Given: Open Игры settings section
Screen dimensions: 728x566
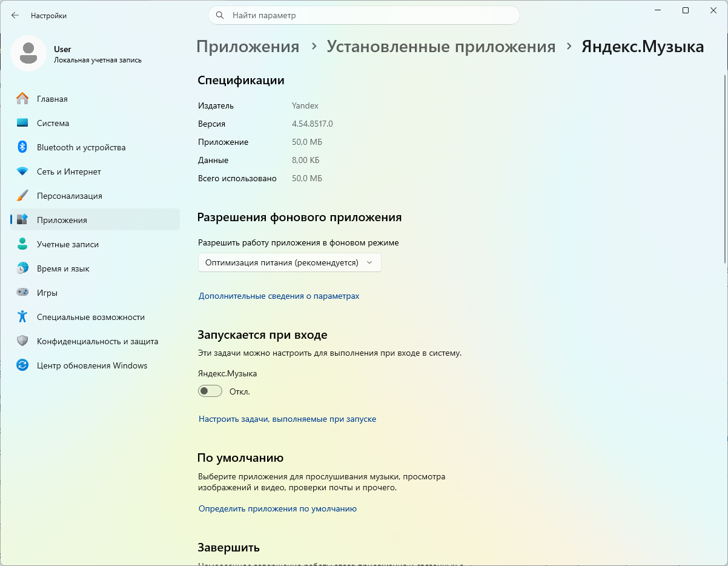Looking at the screenshot, I should [95, 293].
